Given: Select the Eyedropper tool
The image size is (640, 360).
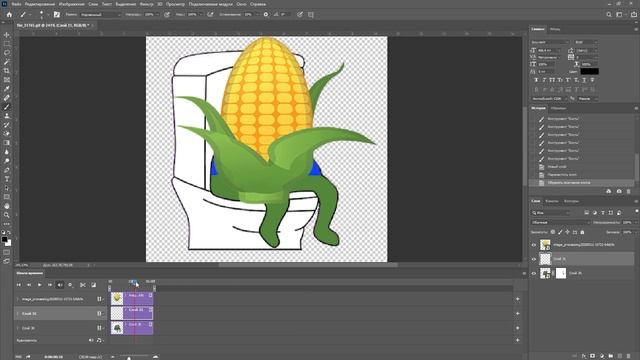Looking at the screenshot, I should coord(7,89).
